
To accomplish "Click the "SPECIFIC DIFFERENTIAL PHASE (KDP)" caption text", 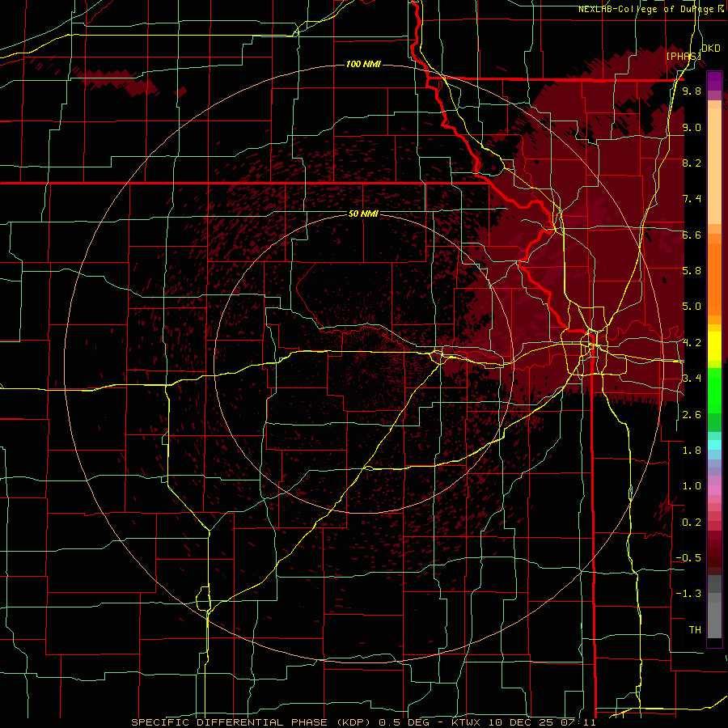I will (250, 722).
